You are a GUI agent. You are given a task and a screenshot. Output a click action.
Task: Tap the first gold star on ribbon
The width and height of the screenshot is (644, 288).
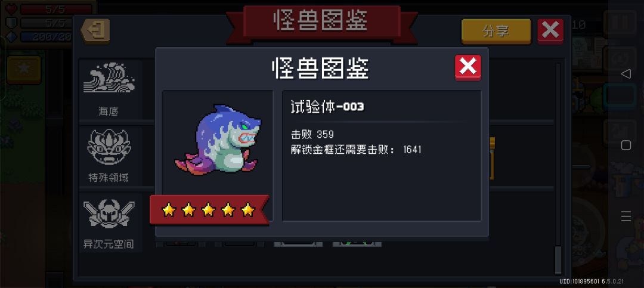click(x=169, y=210)
